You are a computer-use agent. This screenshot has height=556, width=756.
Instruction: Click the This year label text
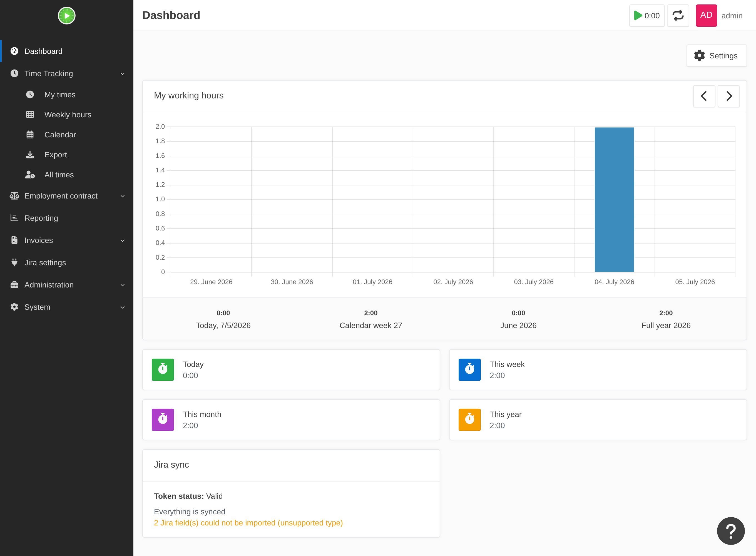[505, 414]
